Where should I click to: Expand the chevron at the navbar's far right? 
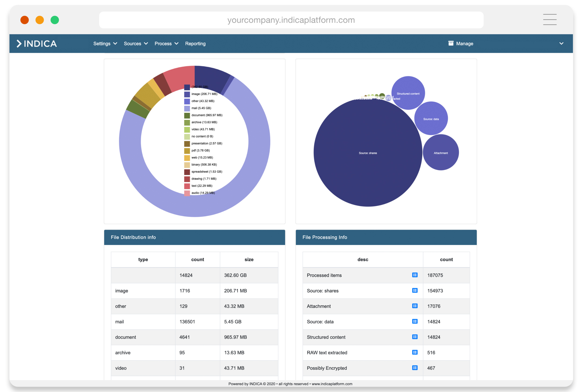click(x=561, y=44)
